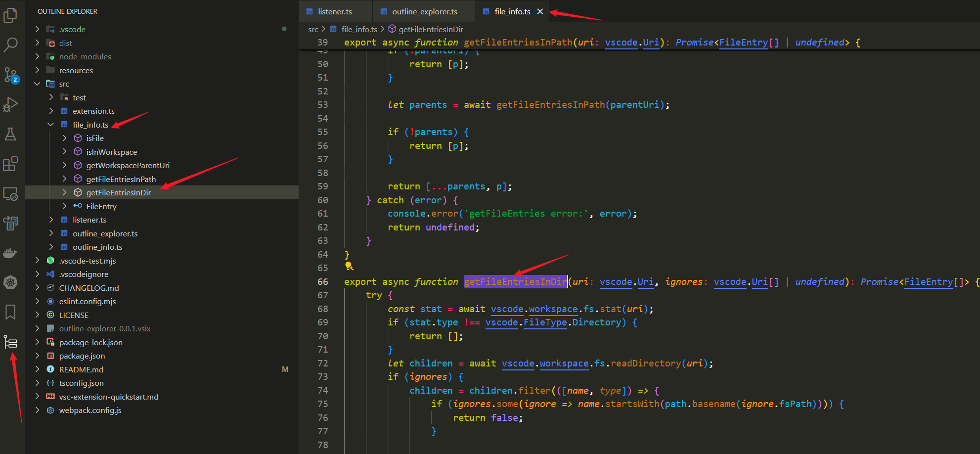Screen dimensions: 980x454
Task: Click the Uri link in sticky header line 39
Action: pyautogui.click(x=651, y=43)
